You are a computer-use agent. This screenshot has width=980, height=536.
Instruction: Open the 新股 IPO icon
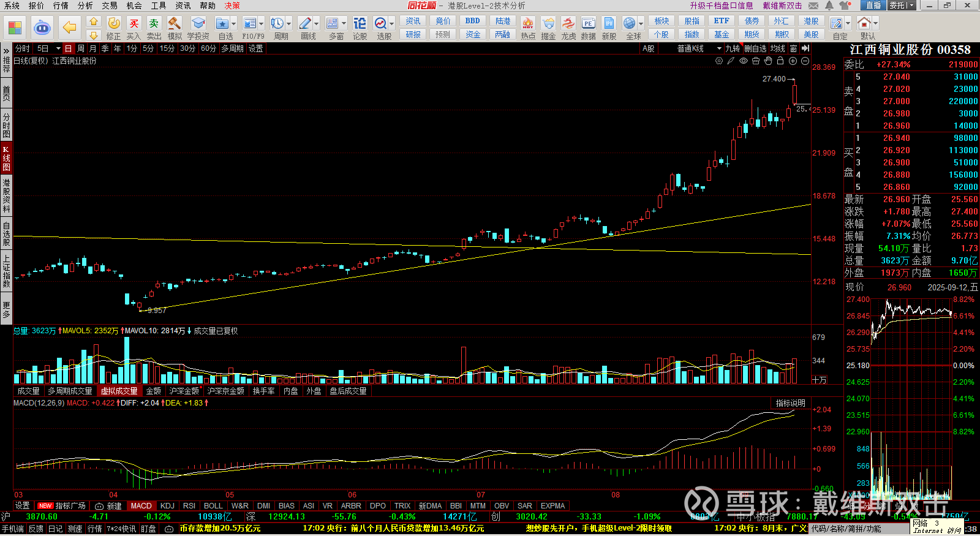(x=609, y=23)
